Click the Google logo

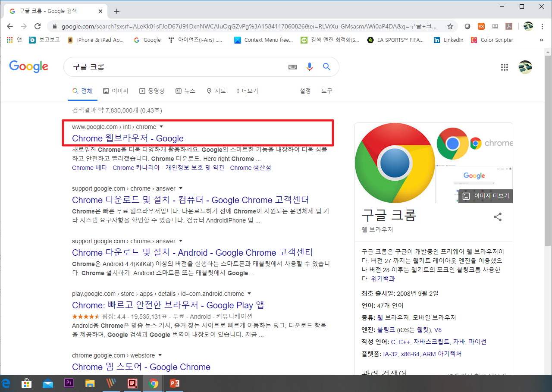click(x=28, y=66)
